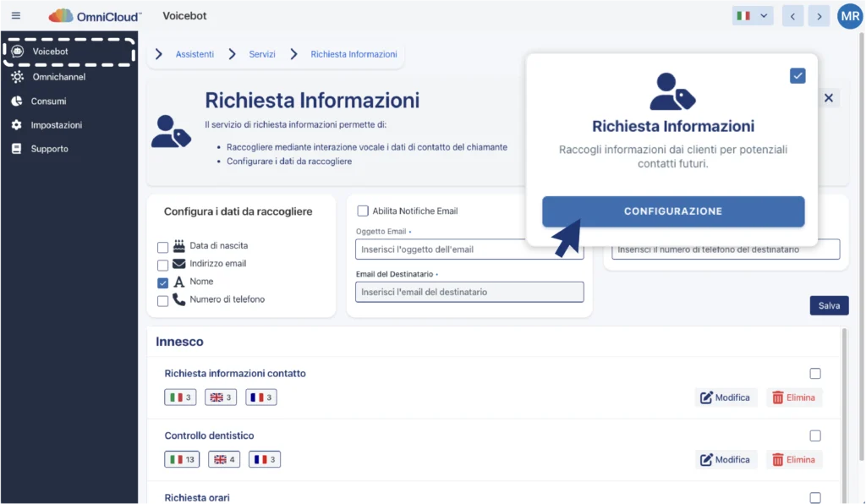Screen dimensions: 866x504
Task: Open the language flag dropdown
Action: (x=753, y=16)
